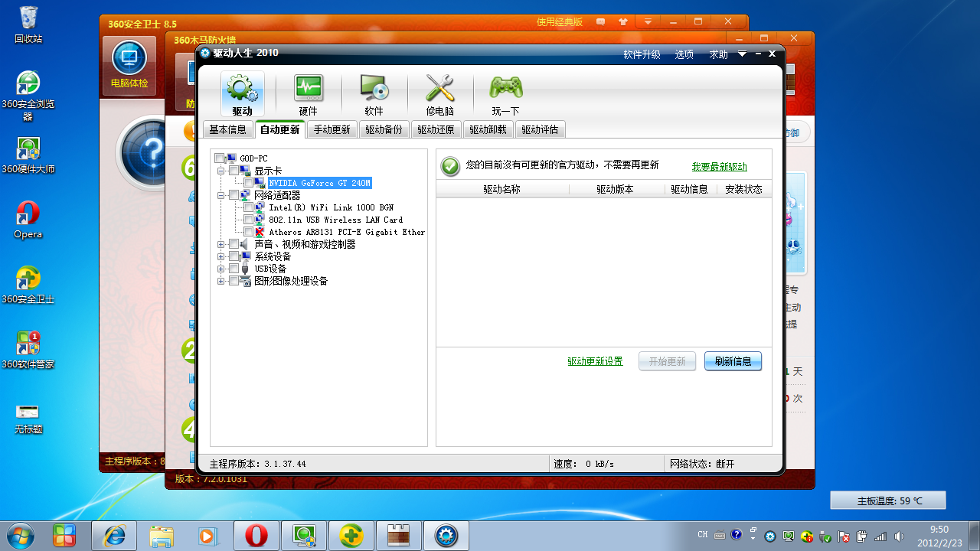Open the 无标题 desktop file icon
The image size is (980, 551).
click(28, 418)
